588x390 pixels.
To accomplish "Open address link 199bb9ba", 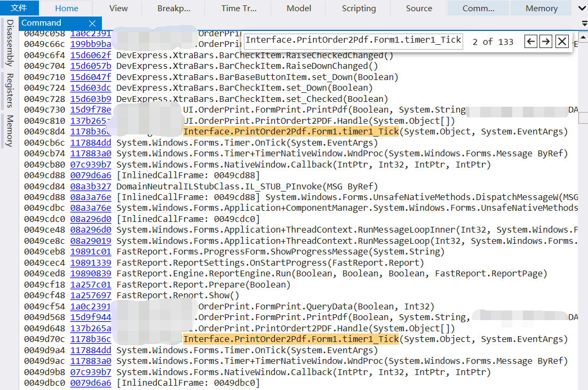I will (91, 44).
